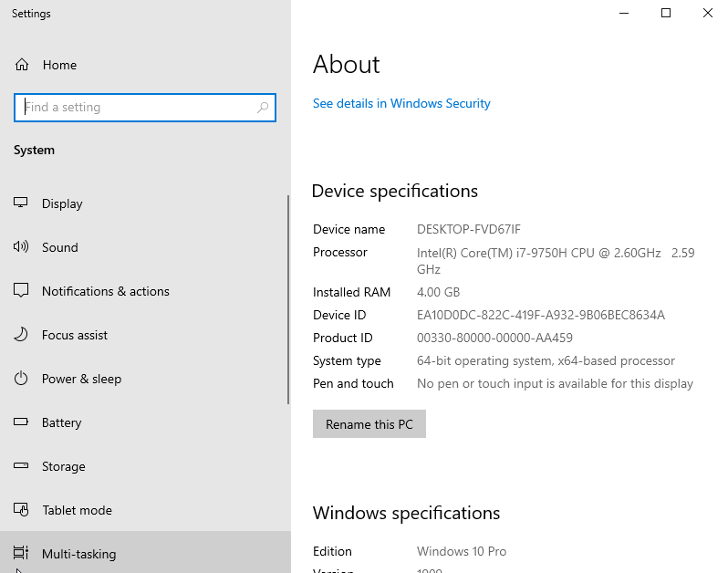
Task: Open Power & sleep settings
Action: pyautogui.click(x=144, y=379)
